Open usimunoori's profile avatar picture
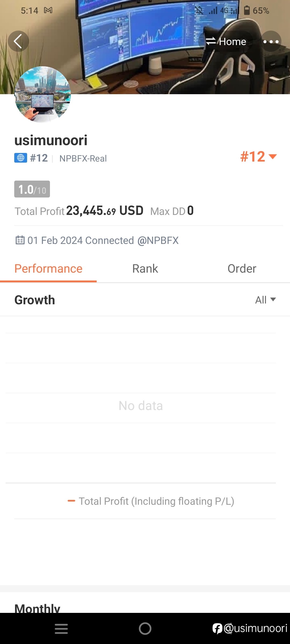 [43, 94]
